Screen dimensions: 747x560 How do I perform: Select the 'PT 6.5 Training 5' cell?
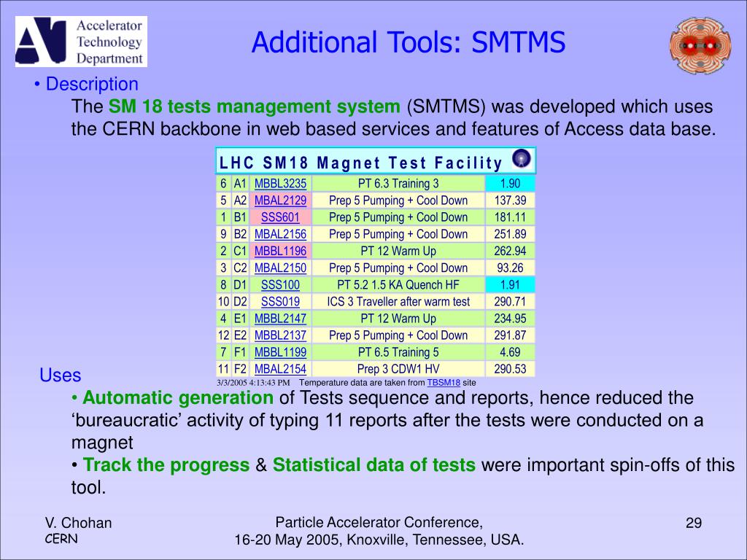(398, 352)
